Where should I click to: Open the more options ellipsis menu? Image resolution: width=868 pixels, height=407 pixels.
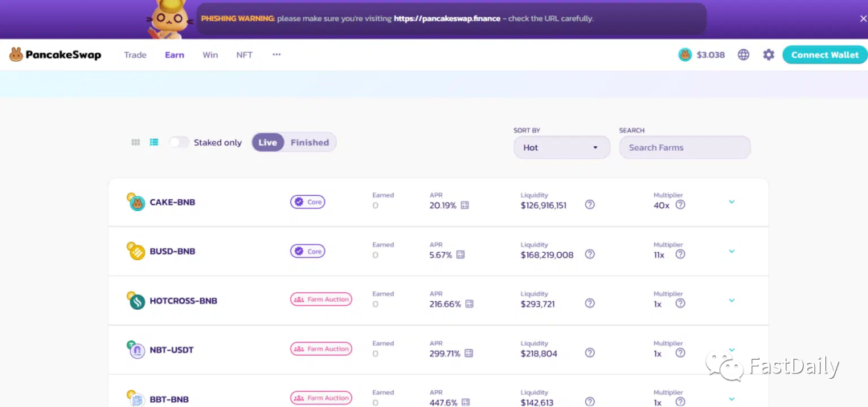[276, 55]
